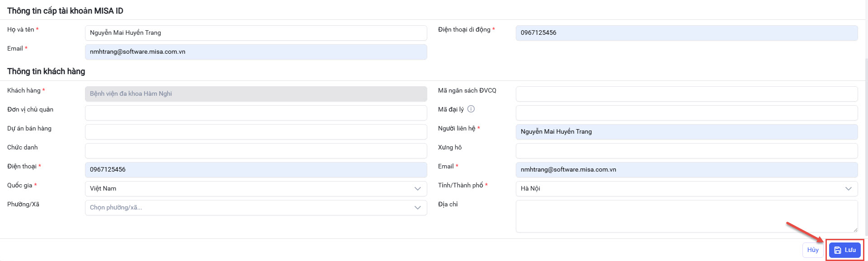
Task: Click the Điện thoại customer phone field
Action: pos(256,170)
